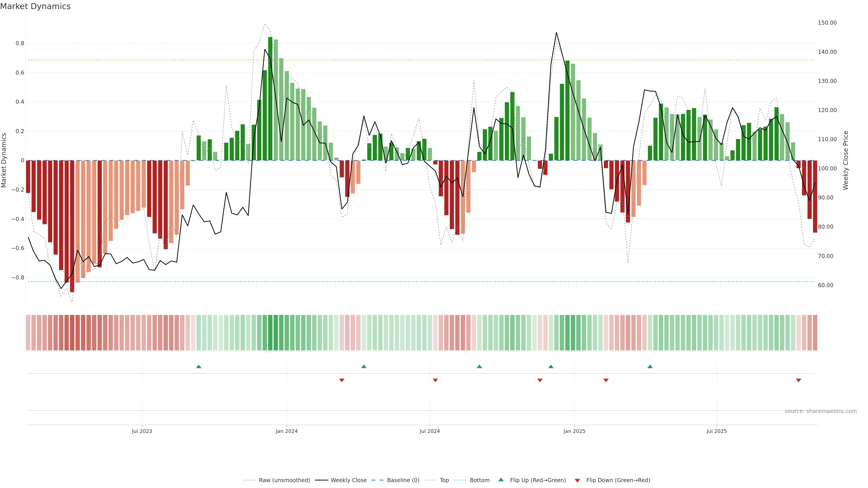Image resolution: width=868 pixels, height=488 pixels.
Task: Click the Market Dynamics chart title
Action: click(35, 6)
